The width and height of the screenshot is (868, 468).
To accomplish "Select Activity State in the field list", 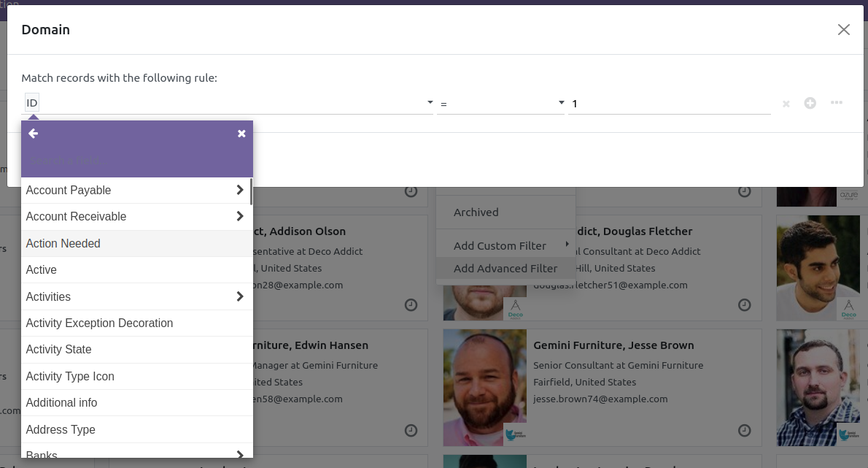I will (x=59, y=349).
